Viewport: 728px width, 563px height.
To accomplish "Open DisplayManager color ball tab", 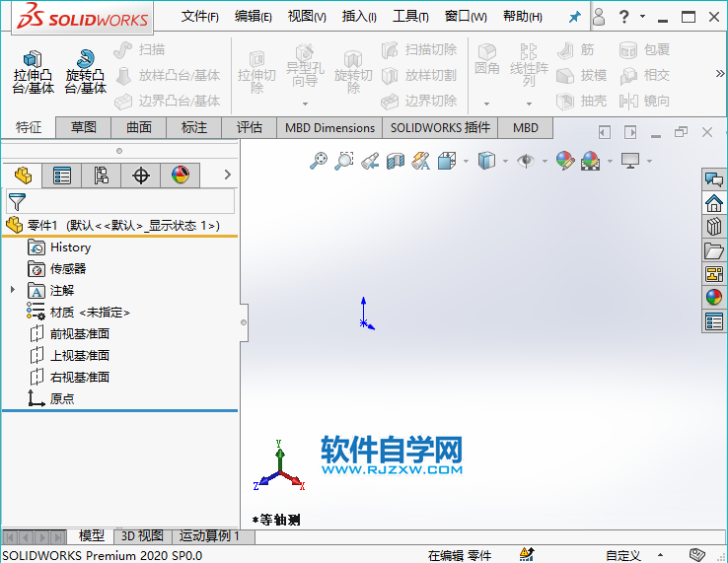I will (181, 176).
